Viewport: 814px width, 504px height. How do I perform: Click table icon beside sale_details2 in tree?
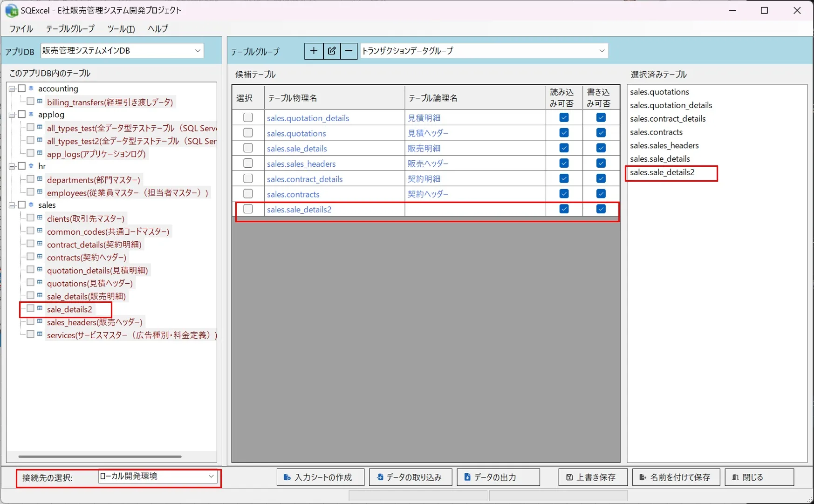pyautogui.click(x=40, y=308)
